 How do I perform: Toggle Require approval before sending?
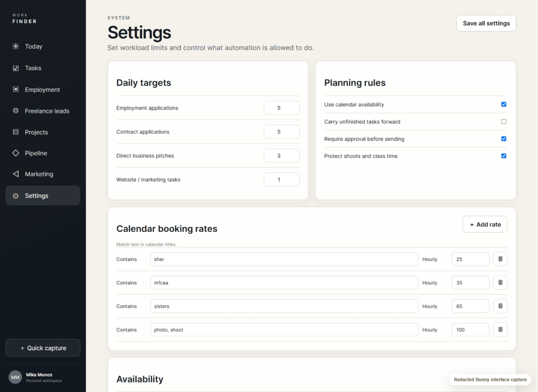coord(504,139)
